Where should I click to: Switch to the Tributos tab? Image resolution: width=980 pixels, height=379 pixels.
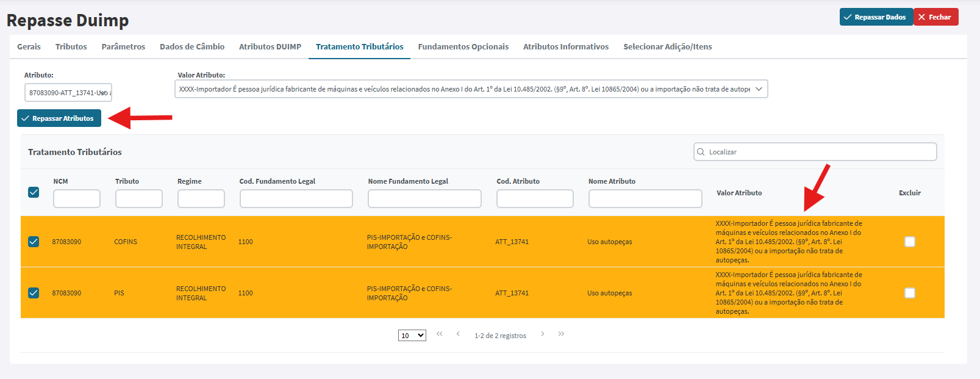tap(71, 46)
